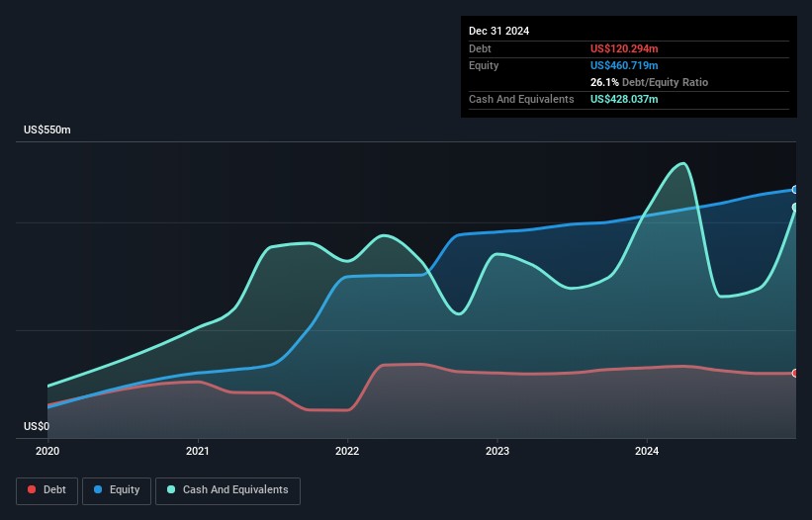Viewport: 812px width, 520px height.
Task: Click the Equity value US$460.719m in tooltip
Action: tap(624, 65)
